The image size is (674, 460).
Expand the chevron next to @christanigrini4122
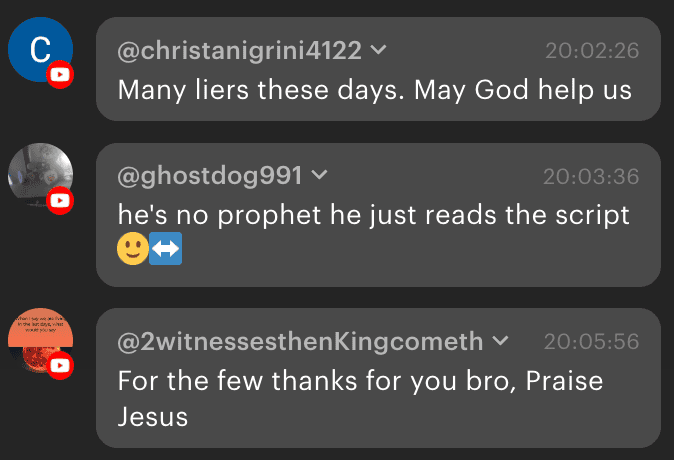point(379,49)
